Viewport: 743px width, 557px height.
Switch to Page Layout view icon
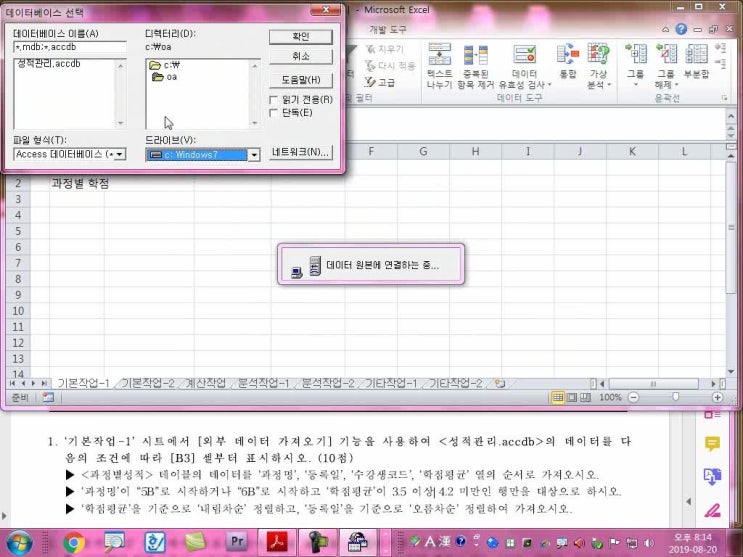[x=572, y=397]
